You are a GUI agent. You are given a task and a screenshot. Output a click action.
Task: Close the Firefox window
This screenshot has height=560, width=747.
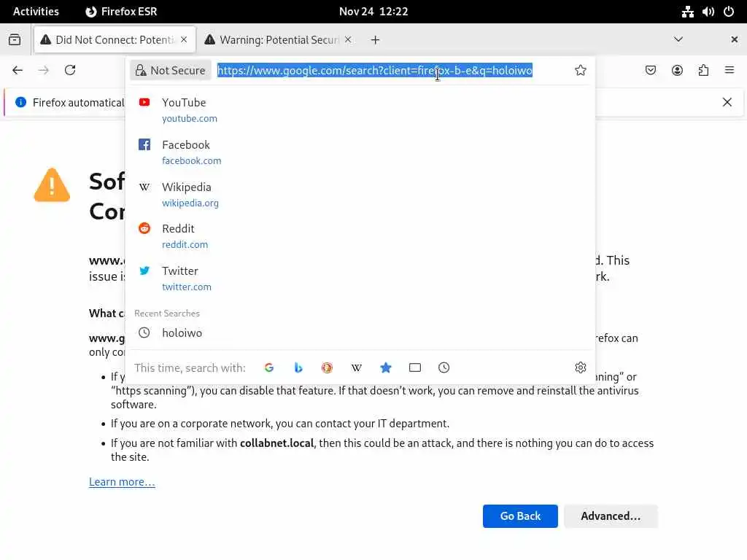tap(734, 39)
